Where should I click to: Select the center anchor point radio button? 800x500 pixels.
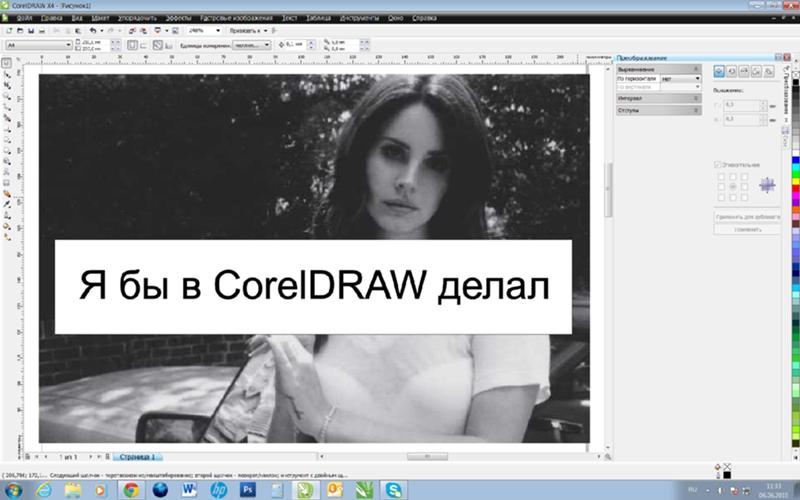click(733, 187)
